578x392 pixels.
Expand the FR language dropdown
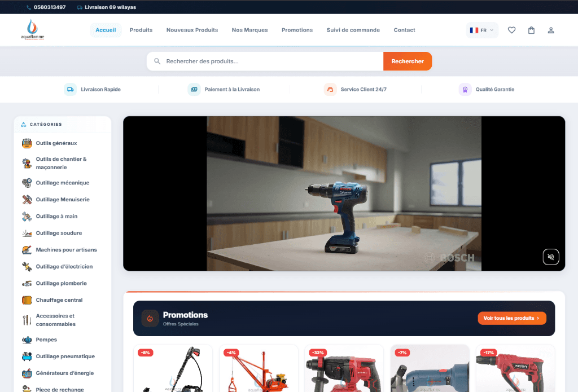tap(482, 30)
